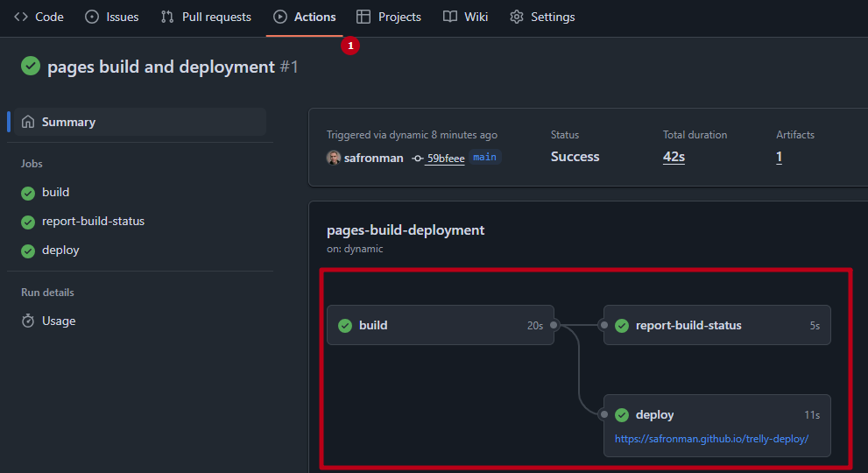Click safronman user avatar

[334, 158]
